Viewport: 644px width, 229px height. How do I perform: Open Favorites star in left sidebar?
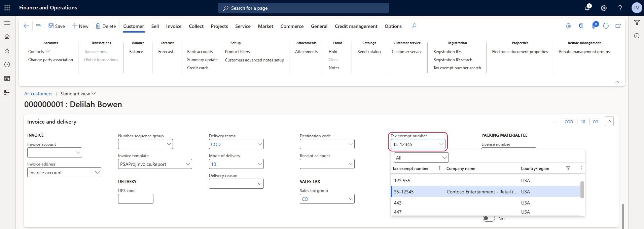pos(7,50)
